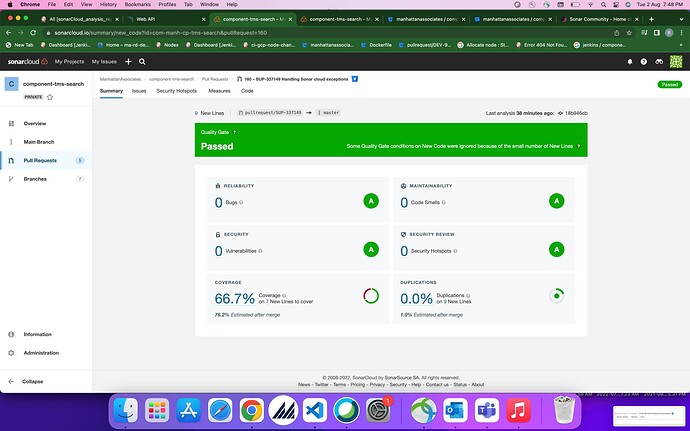Image resolution: width=690 pixels, height=431 pixels.
Task: Click the Quality Gate help icon
Action: coord(235,132)
